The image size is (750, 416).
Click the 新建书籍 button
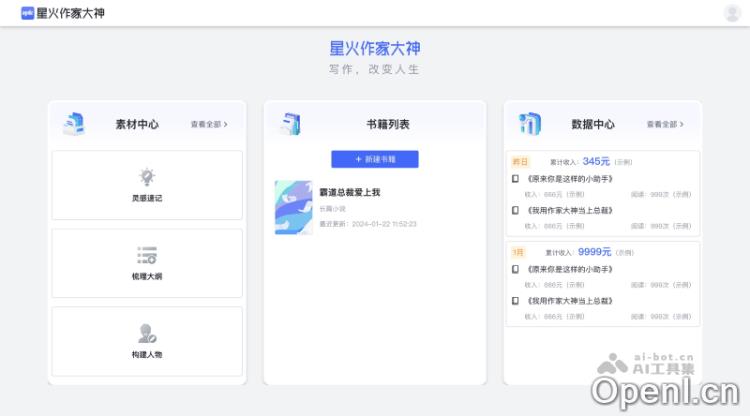375,159
